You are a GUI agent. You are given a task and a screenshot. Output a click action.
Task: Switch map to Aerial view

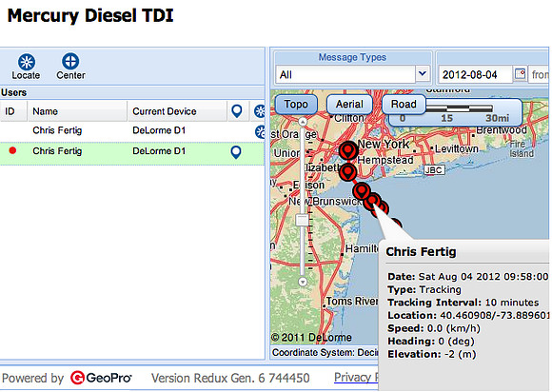coord(349,104)
